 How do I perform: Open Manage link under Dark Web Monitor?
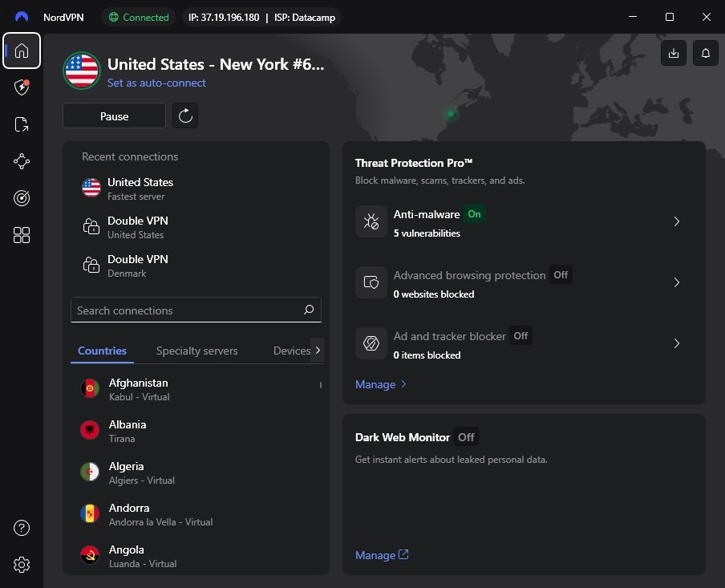382,555
